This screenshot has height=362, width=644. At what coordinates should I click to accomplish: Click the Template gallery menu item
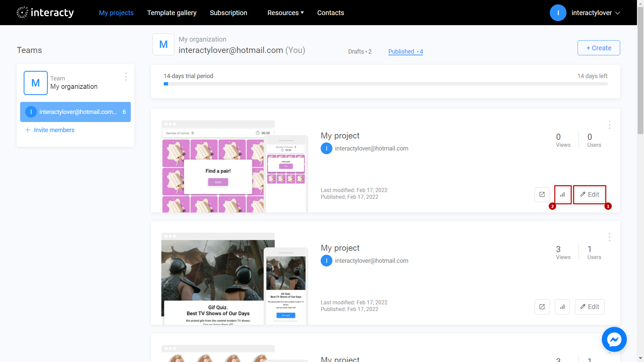172,12
